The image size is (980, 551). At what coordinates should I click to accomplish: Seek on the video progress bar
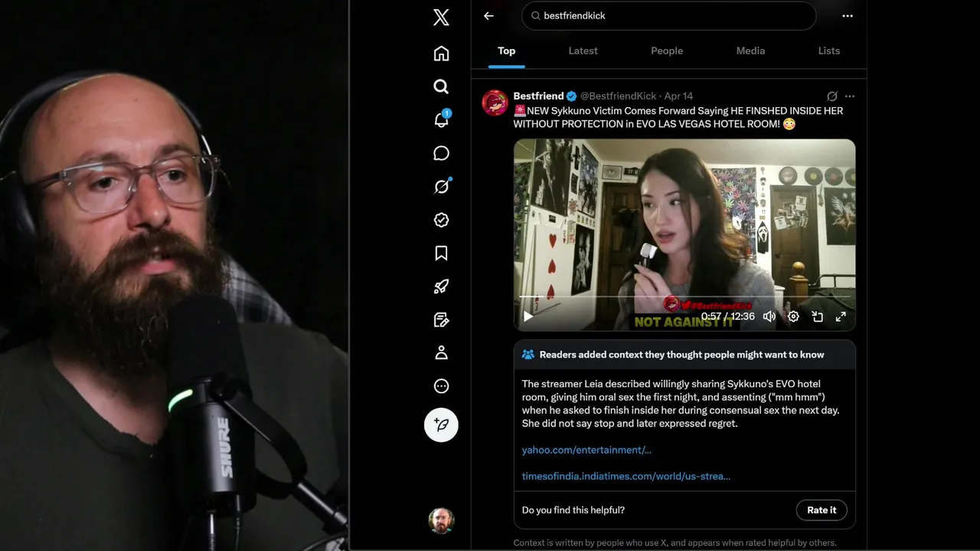click(684, 296)
